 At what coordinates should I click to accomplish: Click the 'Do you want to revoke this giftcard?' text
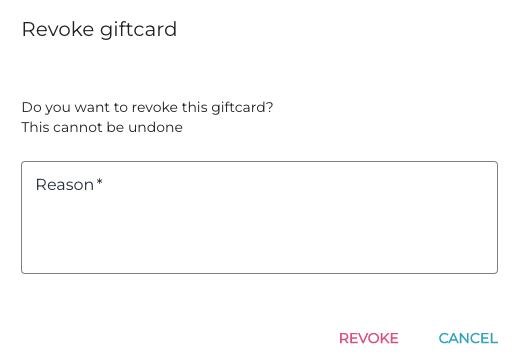[x=147, y=108]
